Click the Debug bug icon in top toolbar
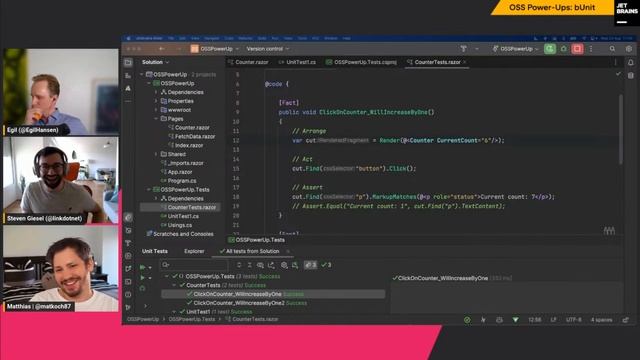The width and height of the screenshot is (640, 360). tap(564, 49)
